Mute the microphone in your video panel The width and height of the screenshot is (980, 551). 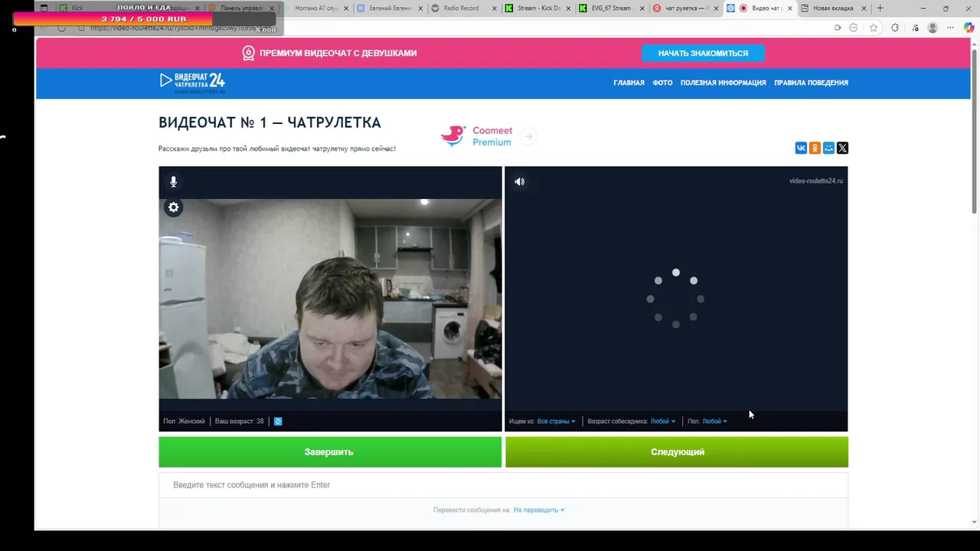(174, 182)
